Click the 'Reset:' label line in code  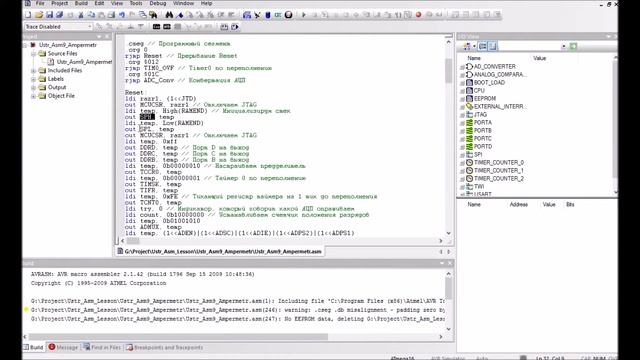(x=134, y=93)
